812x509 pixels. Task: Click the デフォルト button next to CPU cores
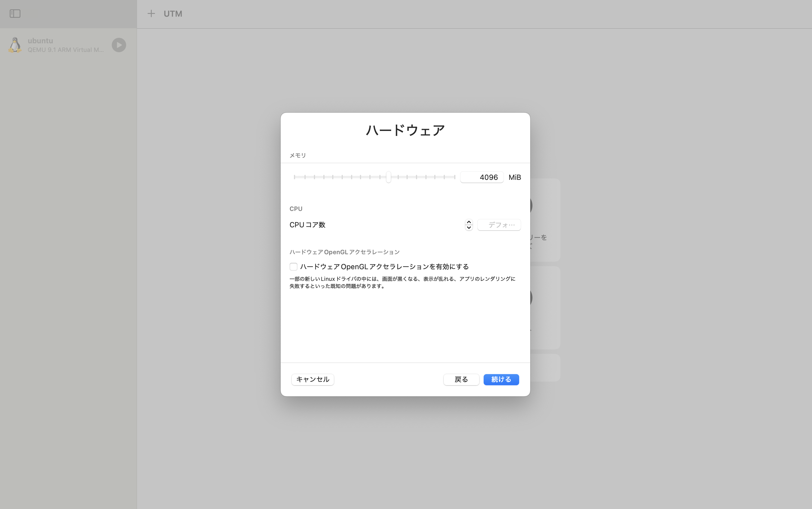499,225
